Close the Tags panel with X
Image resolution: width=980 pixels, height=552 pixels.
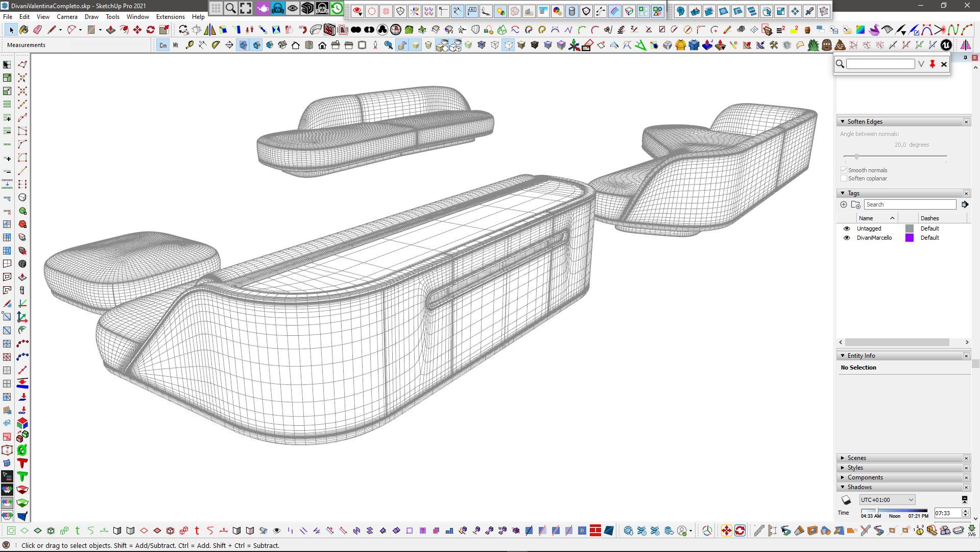point(966,193)
